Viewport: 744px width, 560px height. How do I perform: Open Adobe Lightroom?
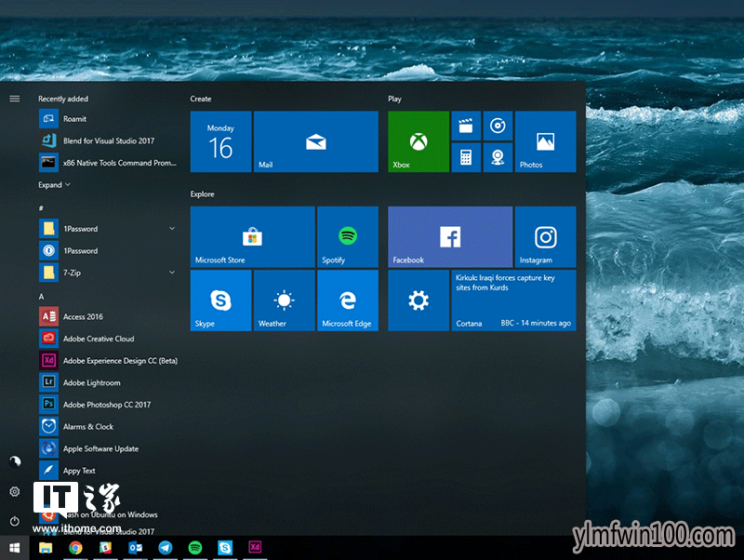pyautogui.click(x=108, y=382)
